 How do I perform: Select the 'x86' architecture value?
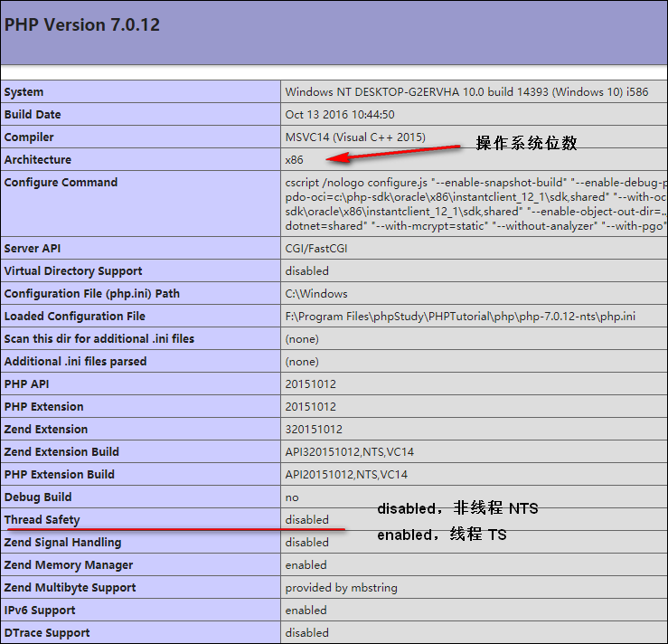tap(294, 160)
